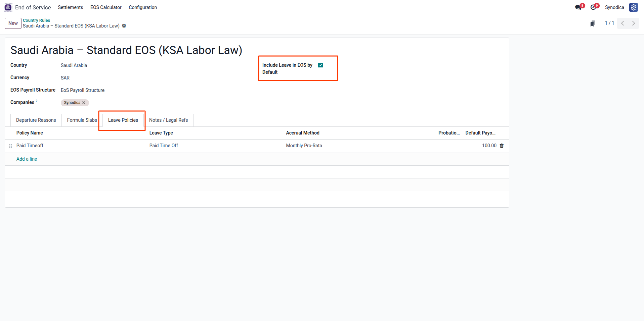The image size is (644, 321).
Task: Sort by Leave Type column header
Action: pos(161,133)
